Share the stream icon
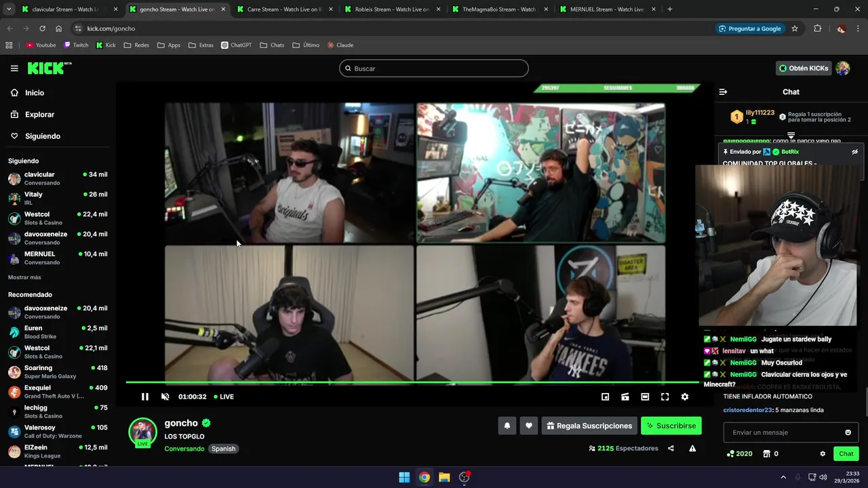This screenshot has height=488, width=868. 671,448
